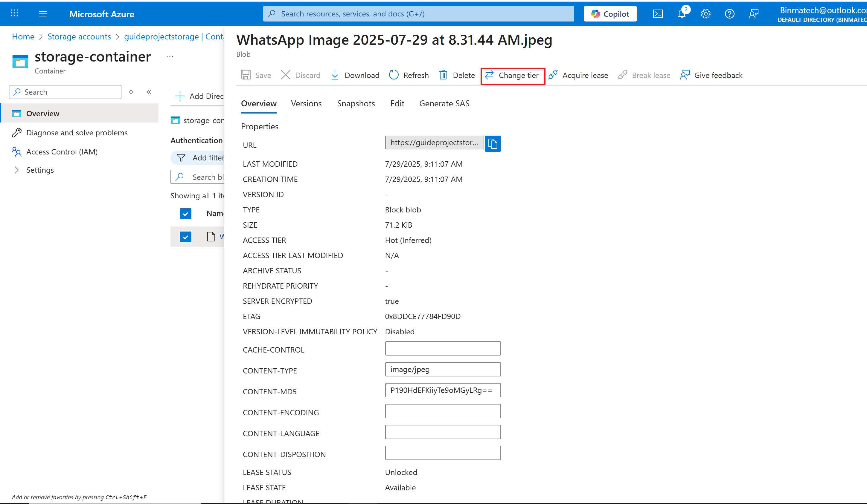This screenshot has width=867, height=504.
Task: Click the top search resources bar
Action: [418, 14]
